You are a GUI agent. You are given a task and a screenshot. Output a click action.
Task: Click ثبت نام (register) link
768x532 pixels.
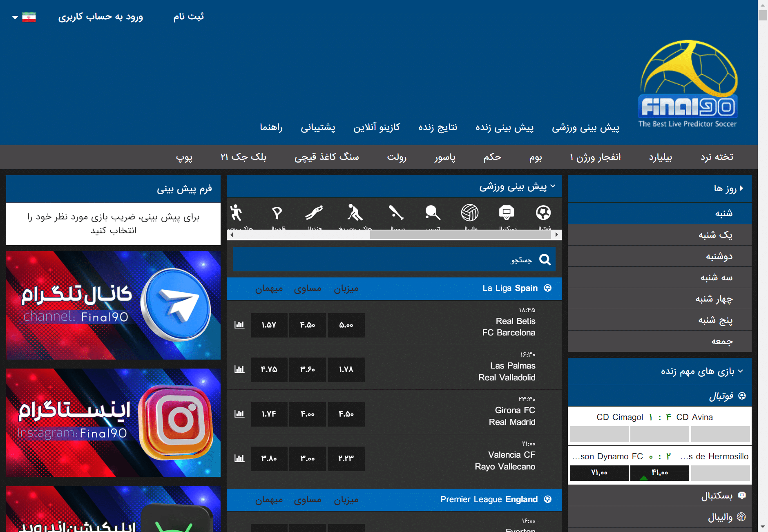tap(188, 16)
